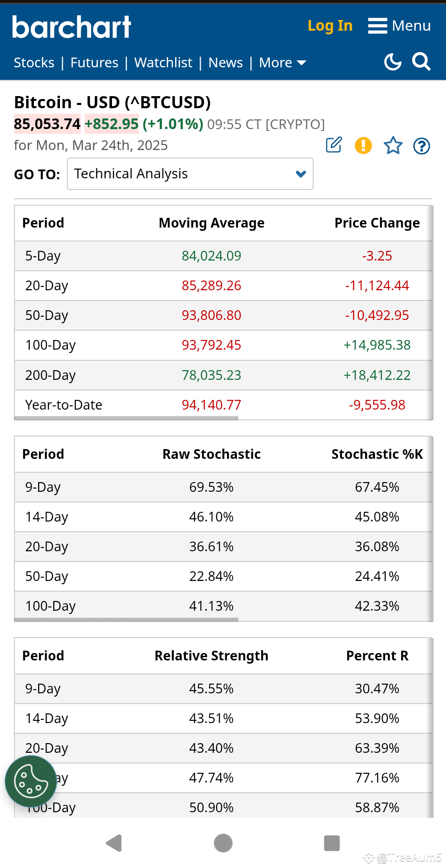Click the GO TO dropdown chevron arrow
Screen dimensions: 446x868
pos(301,174)
